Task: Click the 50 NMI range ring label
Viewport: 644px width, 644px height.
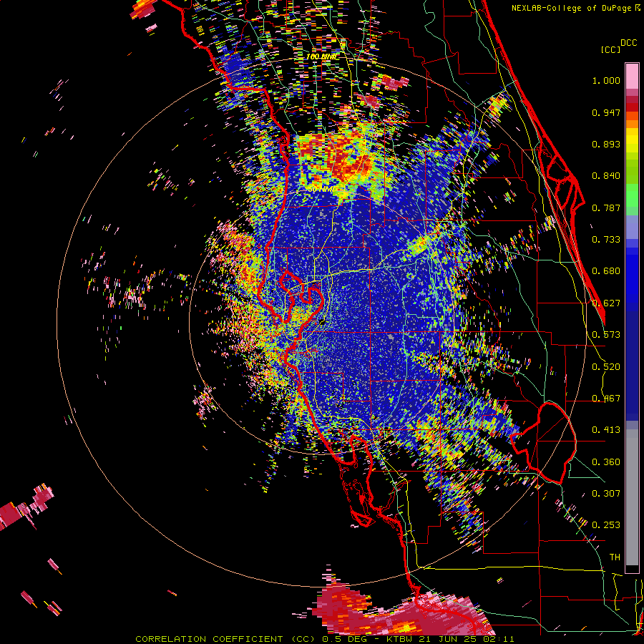Action: coord(321,190)
